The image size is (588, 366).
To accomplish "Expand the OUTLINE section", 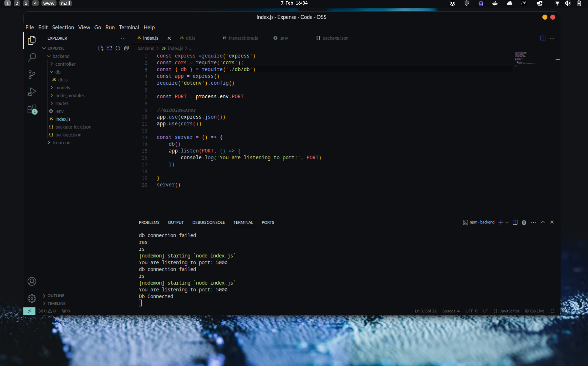I will [x=56, y=295].
